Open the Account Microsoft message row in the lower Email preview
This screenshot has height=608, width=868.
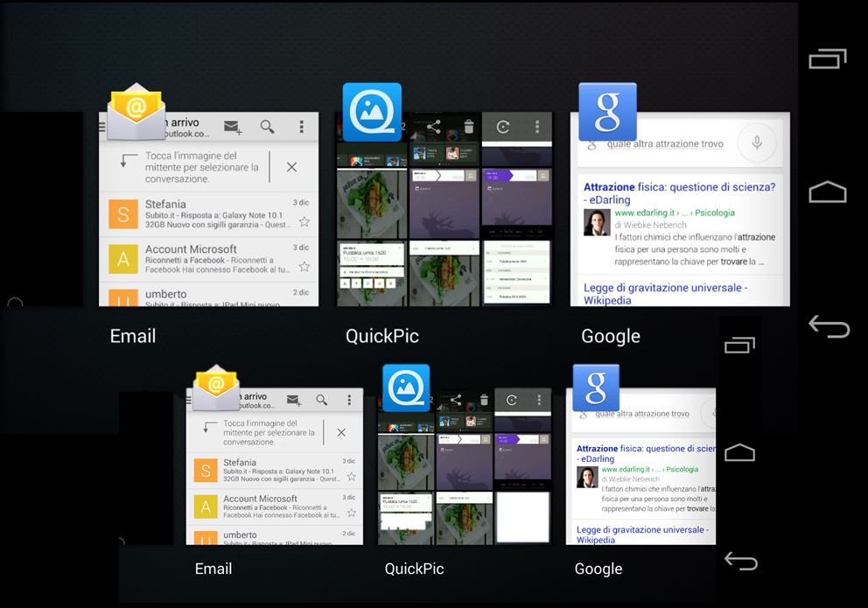point(275,507)
